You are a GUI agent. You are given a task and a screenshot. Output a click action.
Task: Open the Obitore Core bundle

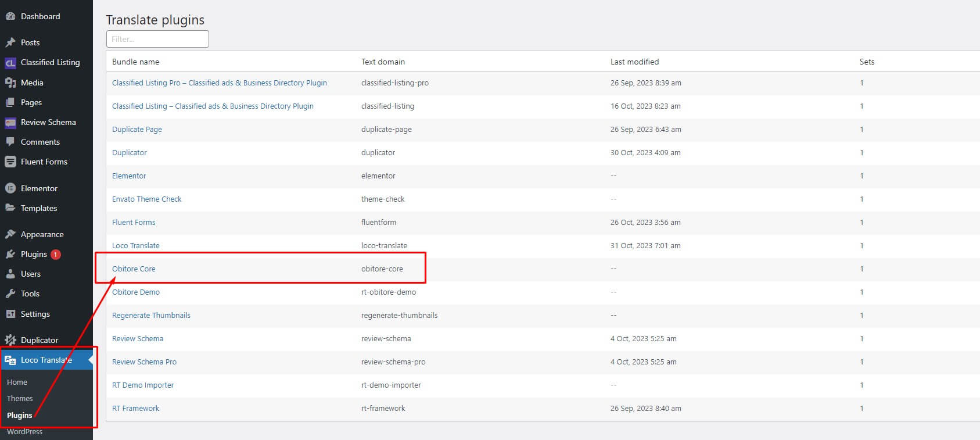134,269
